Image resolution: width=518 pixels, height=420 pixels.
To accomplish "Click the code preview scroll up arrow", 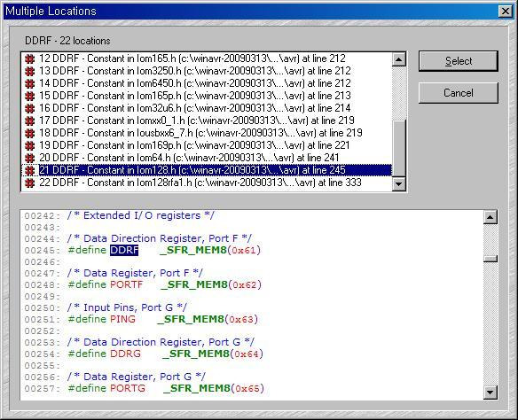I will click(491, 217).
